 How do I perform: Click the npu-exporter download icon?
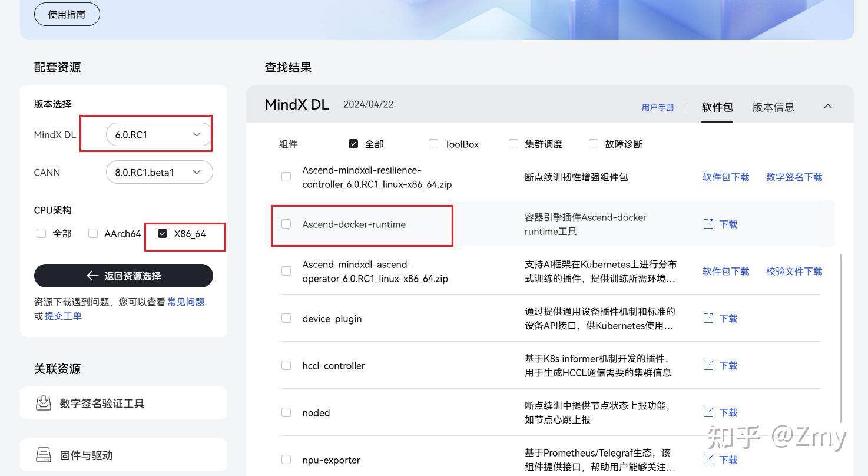(x=708, y=460)
